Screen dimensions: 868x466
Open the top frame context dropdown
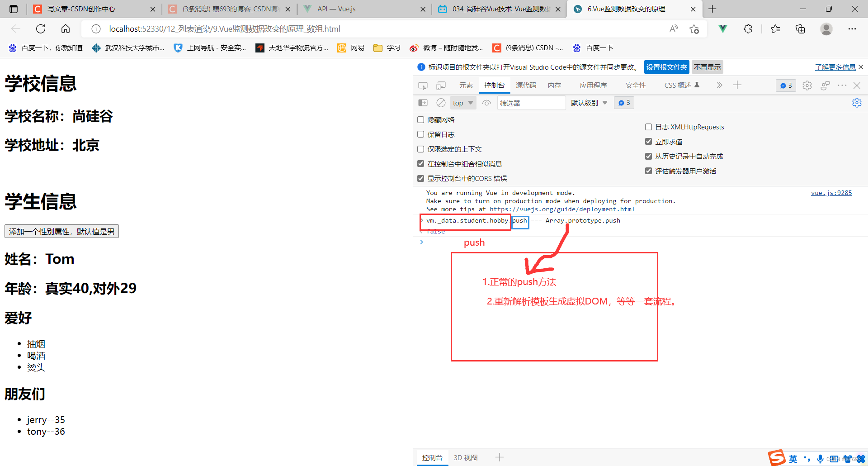click(x=462, y=103)
